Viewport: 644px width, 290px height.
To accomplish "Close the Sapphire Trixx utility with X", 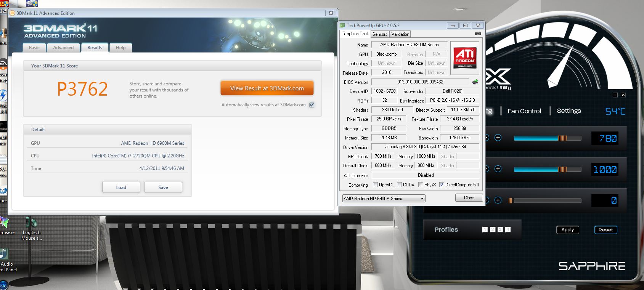I will tap(623, 95).
